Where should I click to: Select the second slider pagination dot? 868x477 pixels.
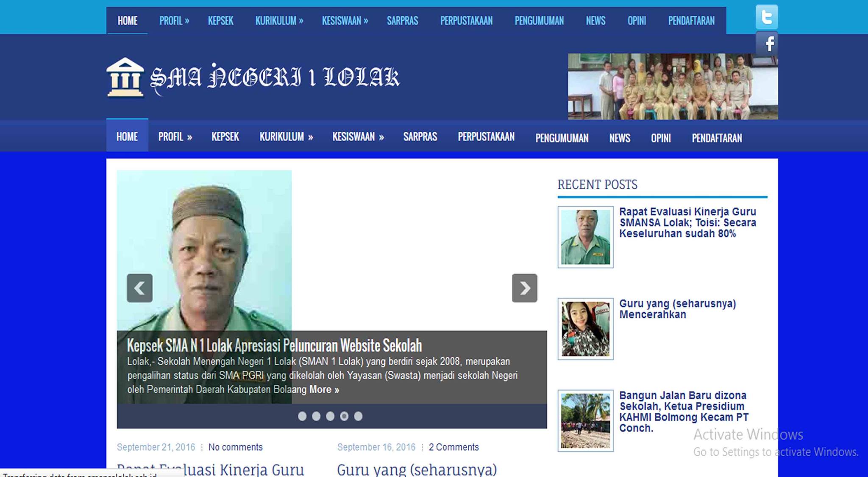(316, 416)
